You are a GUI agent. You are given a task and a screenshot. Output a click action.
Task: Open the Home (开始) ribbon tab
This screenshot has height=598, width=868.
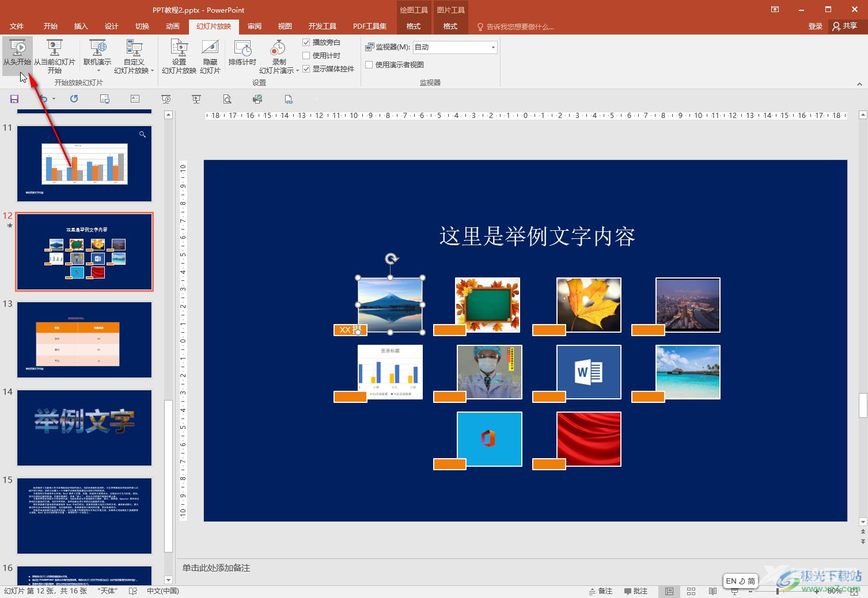click(x=50, y=26)
